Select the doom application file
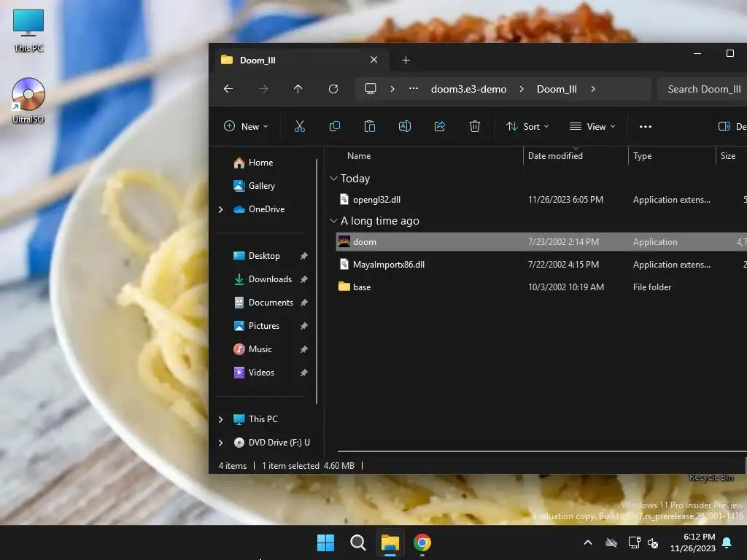 541,242
